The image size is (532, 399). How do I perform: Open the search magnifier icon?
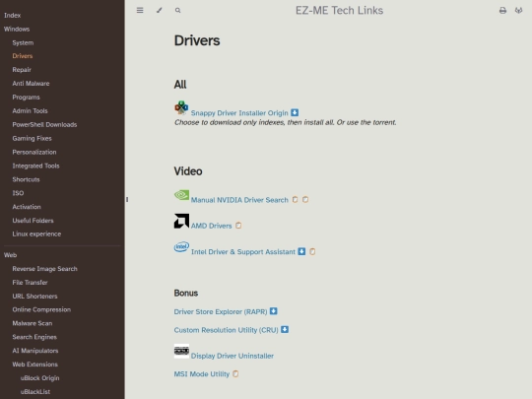(x=177, y=10)
